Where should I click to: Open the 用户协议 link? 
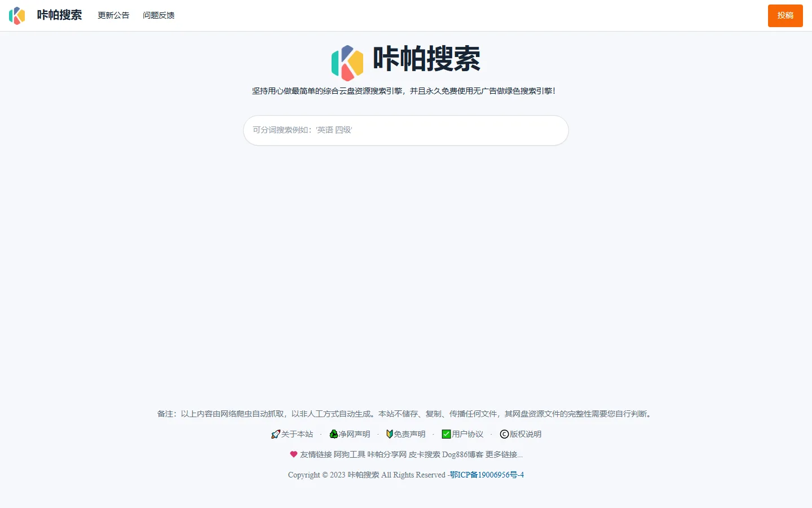pyautogui.click(x=467, y=434)
